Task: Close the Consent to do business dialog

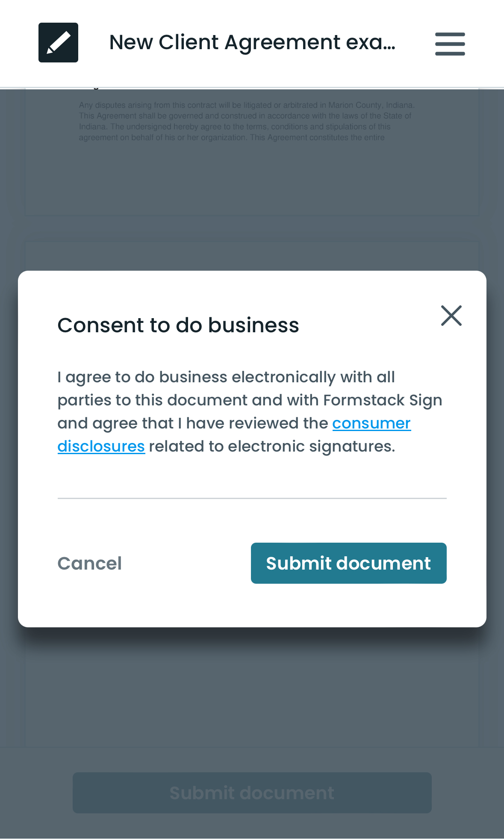Action: pyautogui.click(x=452, y=316)
